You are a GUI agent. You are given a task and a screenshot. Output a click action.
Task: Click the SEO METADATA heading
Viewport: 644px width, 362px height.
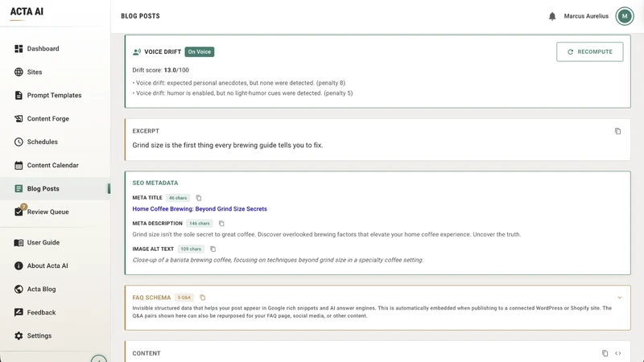pos(155,183)
